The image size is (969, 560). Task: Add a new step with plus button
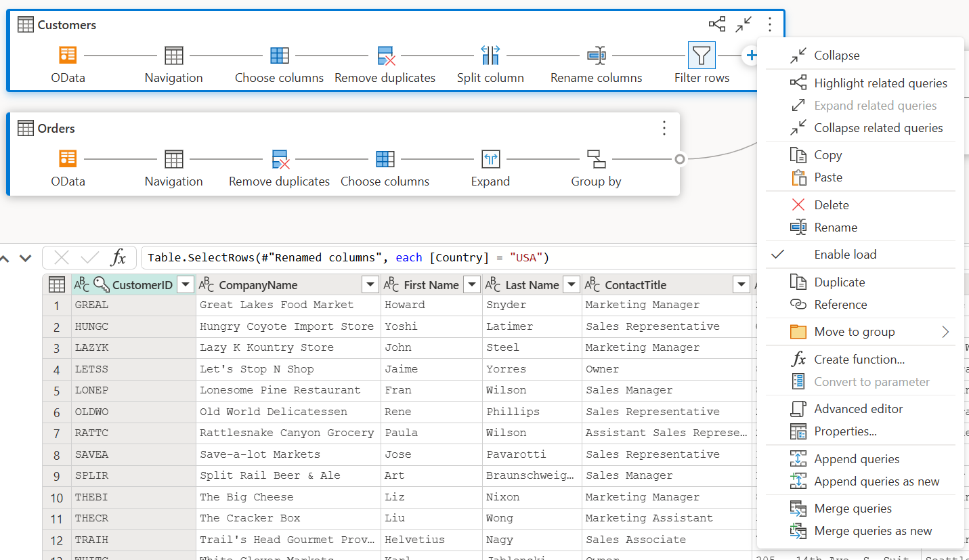coord(750,56)
